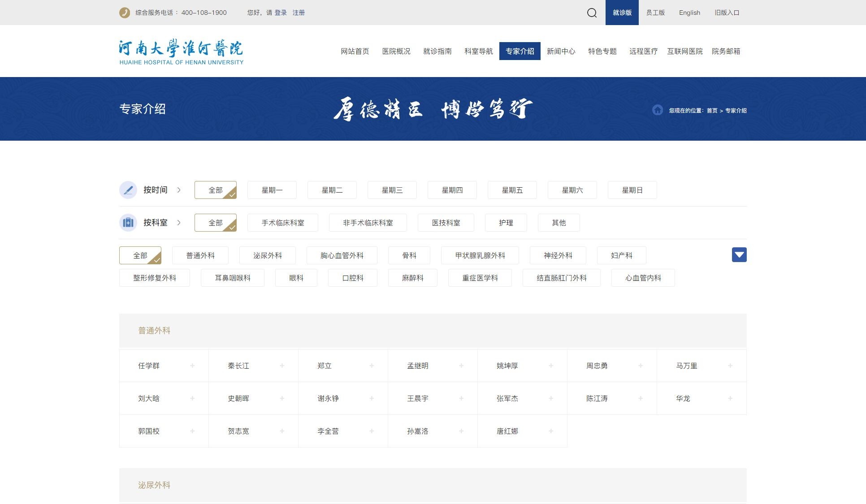This screenshot has width=866, height=504.
Task: Click the plus icon next to 唐红娜
Action: [551, 431]
